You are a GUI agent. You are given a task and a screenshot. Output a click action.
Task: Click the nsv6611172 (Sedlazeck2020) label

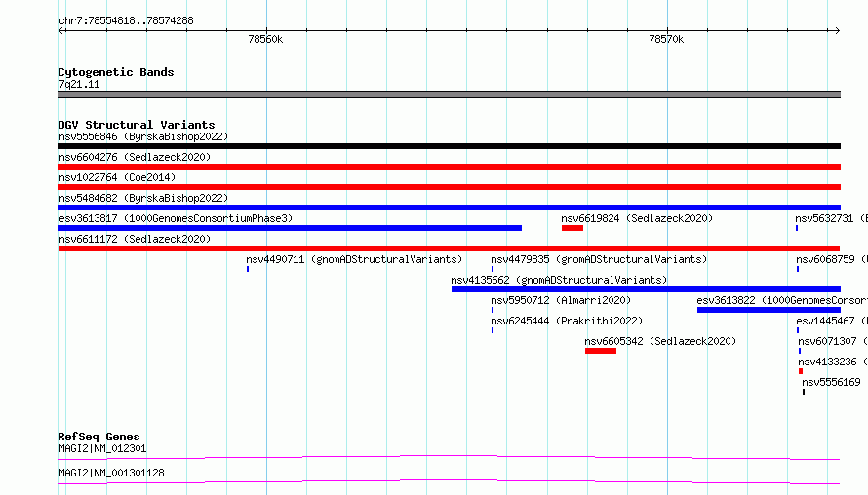[x=135, y=239]
